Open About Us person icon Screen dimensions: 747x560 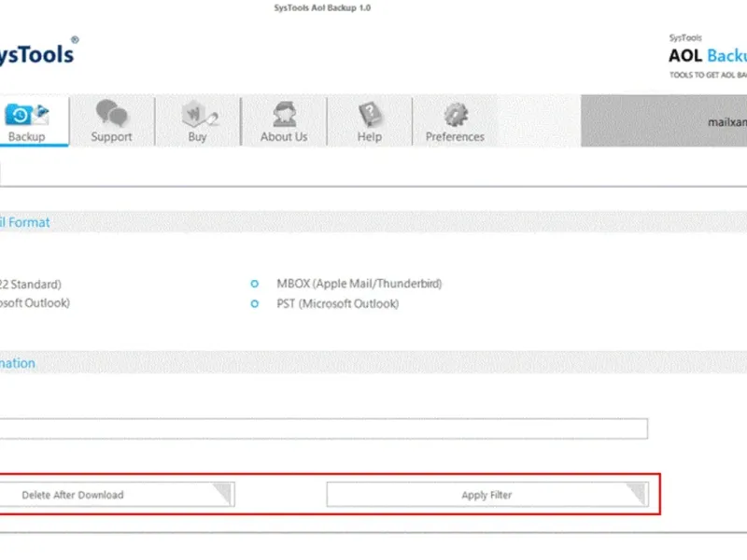coord(284,114)
